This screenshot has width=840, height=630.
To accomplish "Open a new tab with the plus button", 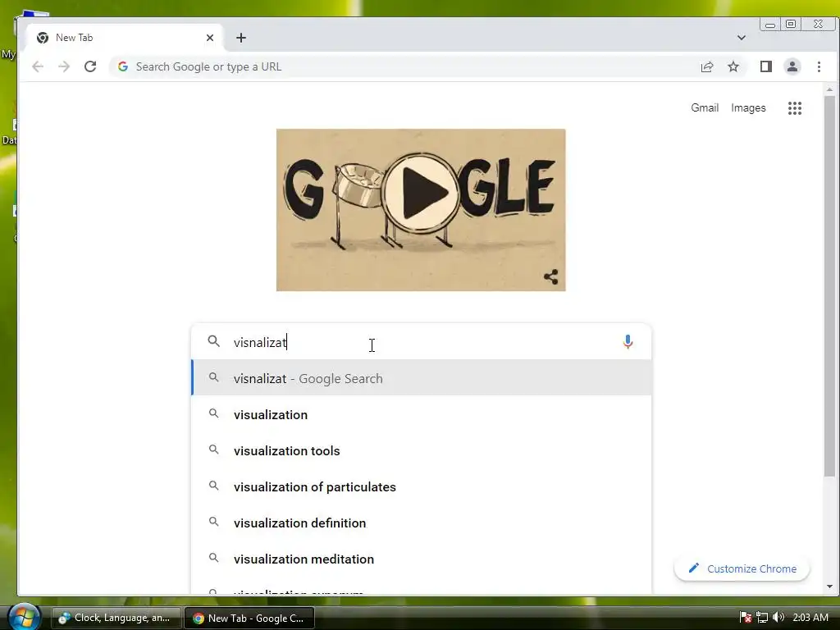I will pos(241,38).
